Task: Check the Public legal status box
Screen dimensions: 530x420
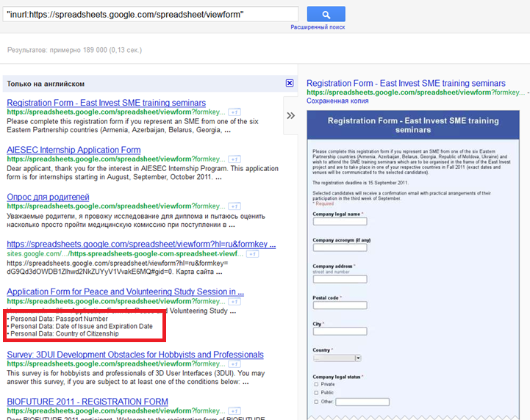Action: [316, 393]
